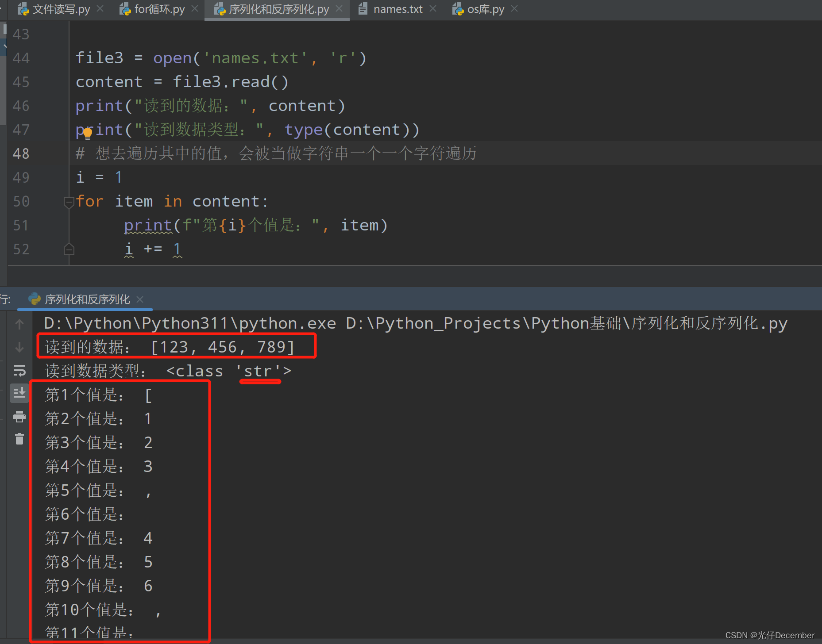This screenshot has height=644, width=822.
Task: Close the 序列化和反序列化 run tab
Action: click(x=140, y=299)
